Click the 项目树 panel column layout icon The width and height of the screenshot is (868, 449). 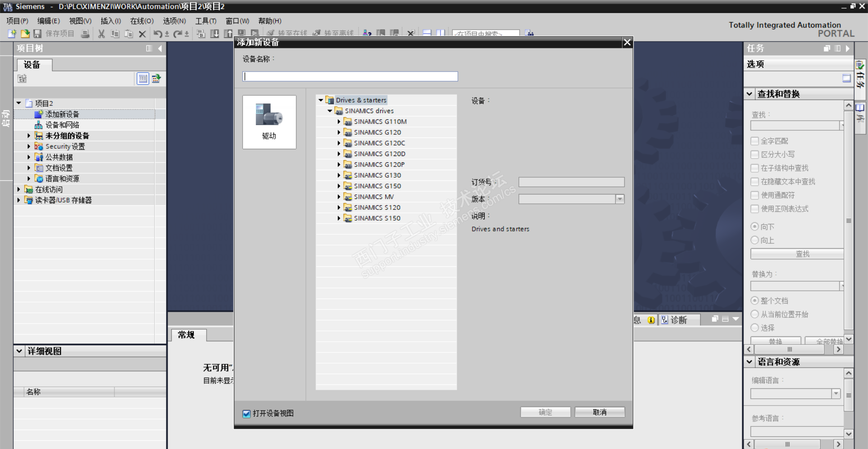149,48
